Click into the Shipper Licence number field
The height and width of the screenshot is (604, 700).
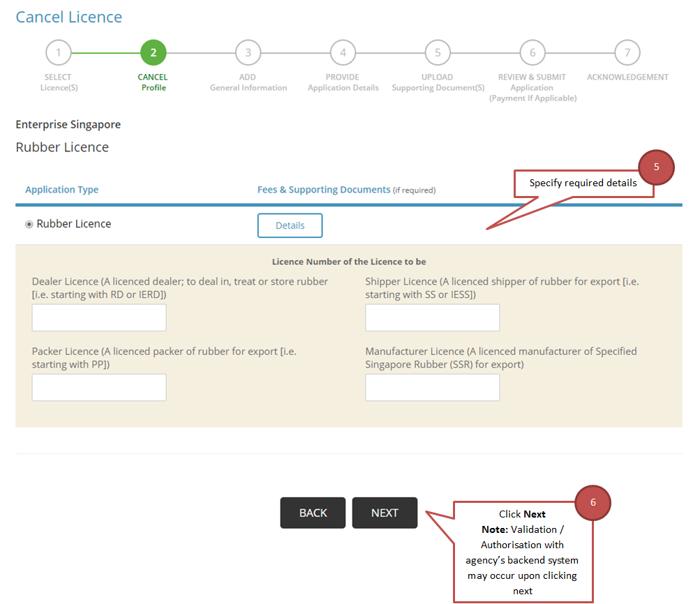point(432,317)
